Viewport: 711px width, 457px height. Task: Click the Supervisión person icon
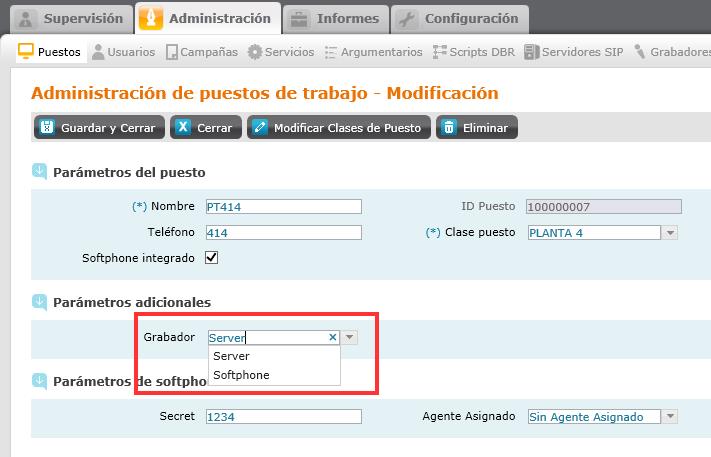click(26, 19)
